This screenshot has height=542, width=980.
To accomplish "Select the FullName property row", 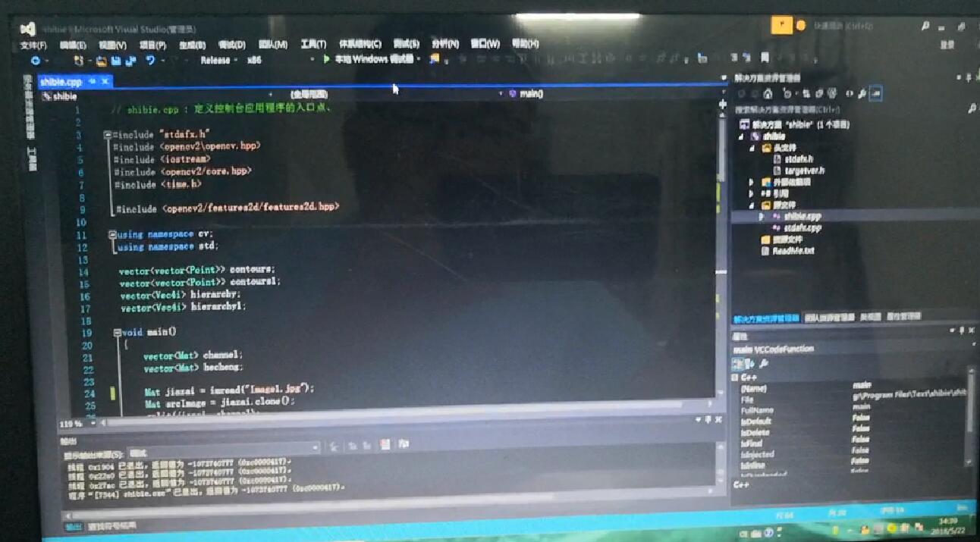I will (850, 410).
